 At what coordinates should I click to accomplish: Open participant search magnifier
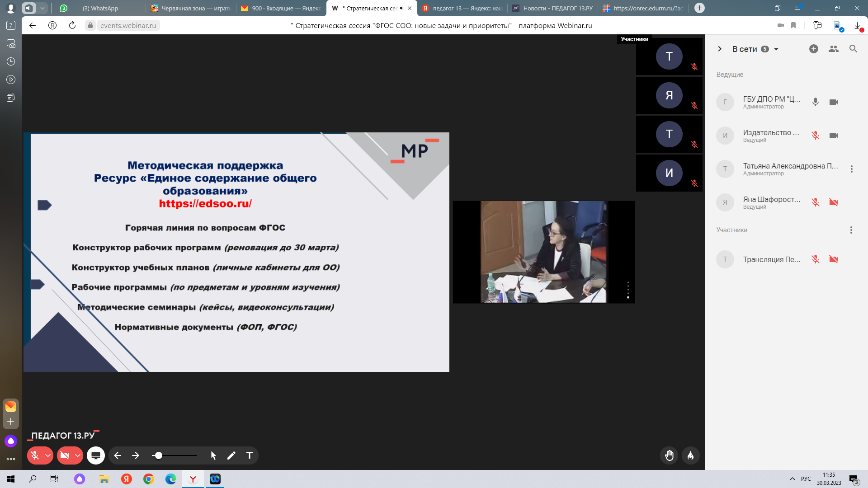[x=853, y=49]
